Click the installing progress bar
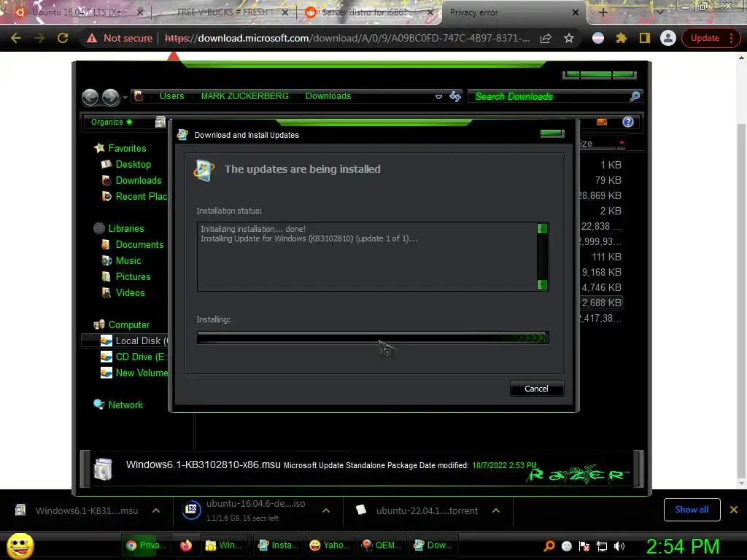This screenshot has height=560, width=747. pos(373,338)
